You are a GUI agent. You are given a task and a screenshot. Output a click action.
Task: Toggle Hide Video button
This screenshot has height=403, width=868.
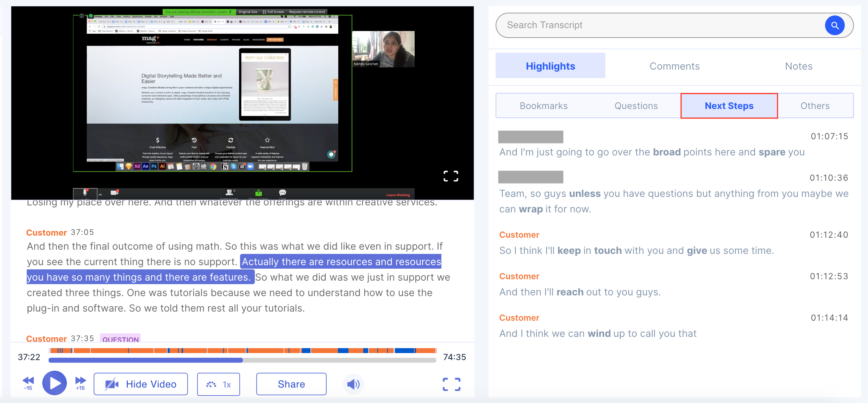[141, 384]
